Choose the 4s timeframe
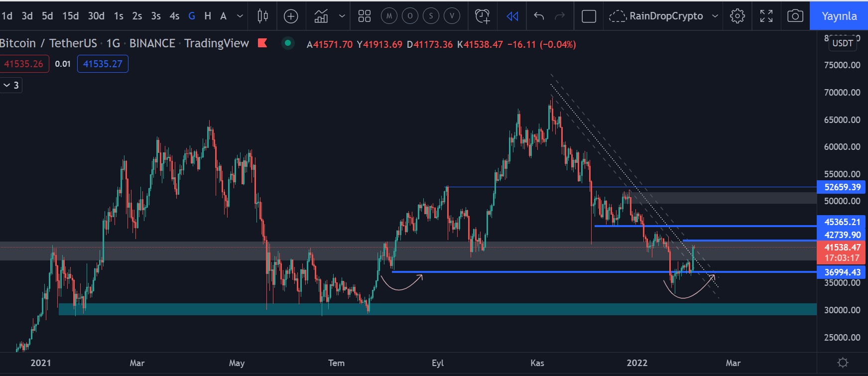Viewport: 868px width, 376px height. (174, 16)
